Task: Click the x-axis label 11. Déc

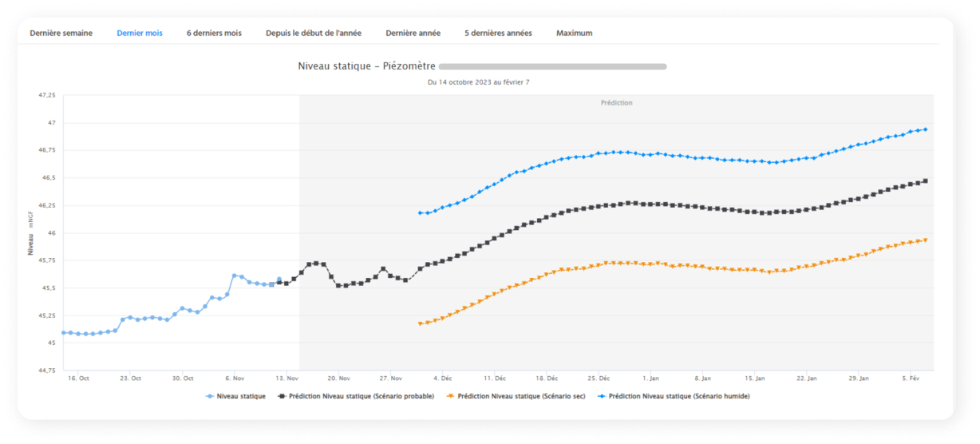Action: pyautogui.click(x=495, y=379)
